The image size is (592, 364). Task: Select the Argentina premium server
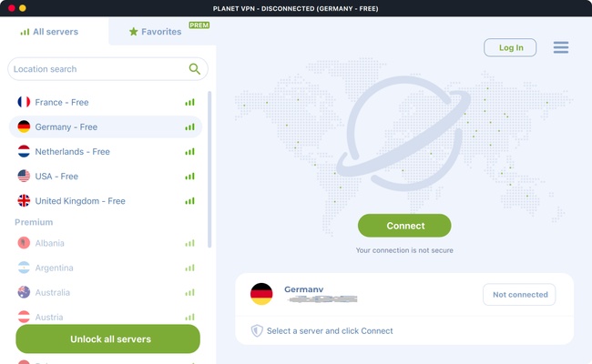[106, 268]
